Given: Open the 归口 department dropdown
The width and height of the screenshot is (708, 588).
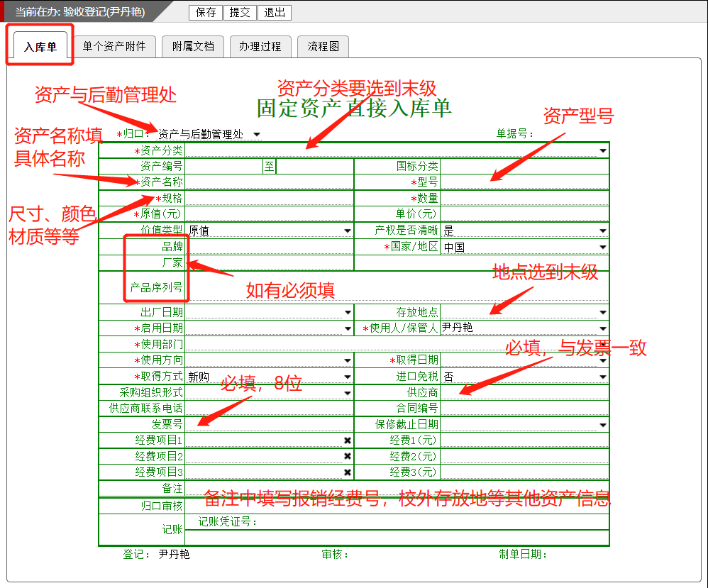Looking at the screenshot, I should click(256, 134).
